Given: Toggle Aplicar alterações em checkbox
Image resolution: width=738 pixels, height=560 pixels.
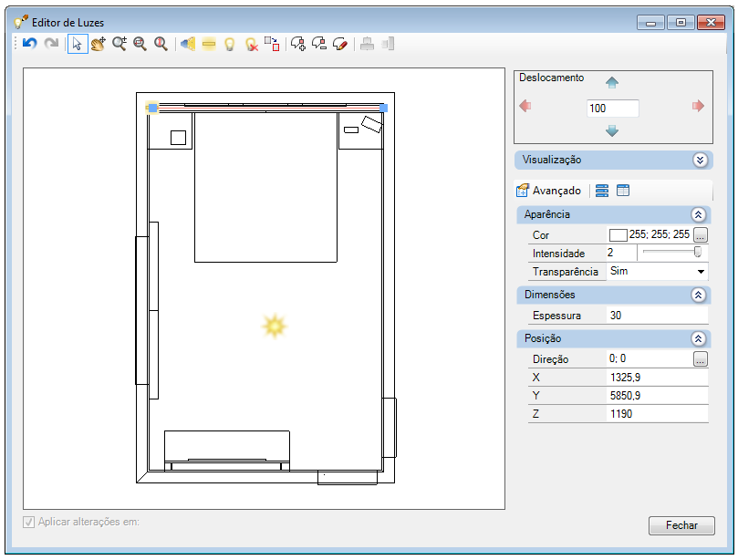Looking at the screenshot, I should [28, 522].
